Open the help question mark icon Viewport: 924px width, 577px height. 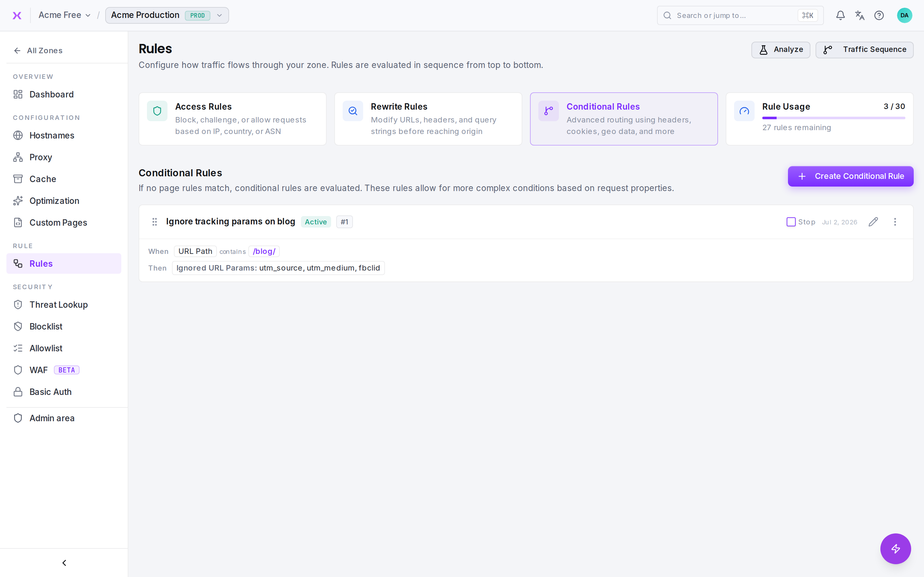[879, 15]
